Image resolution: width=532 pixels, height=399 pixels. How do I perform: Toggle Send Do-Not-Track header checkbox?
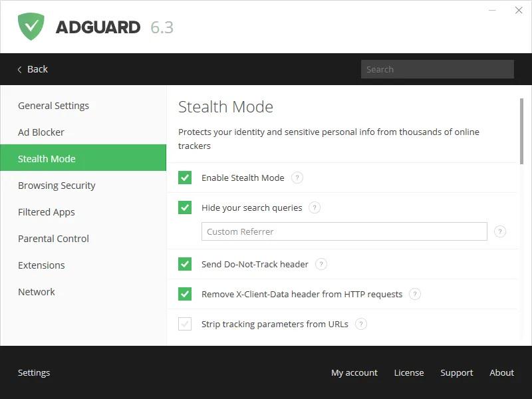point(185,264)
